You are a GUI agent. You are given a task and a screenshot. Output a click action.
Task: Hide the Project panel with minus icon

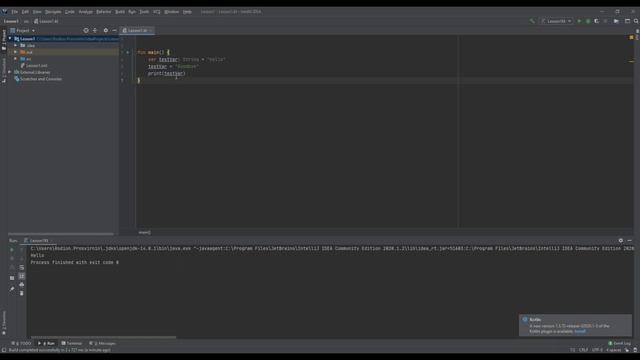tap(114, 31)
